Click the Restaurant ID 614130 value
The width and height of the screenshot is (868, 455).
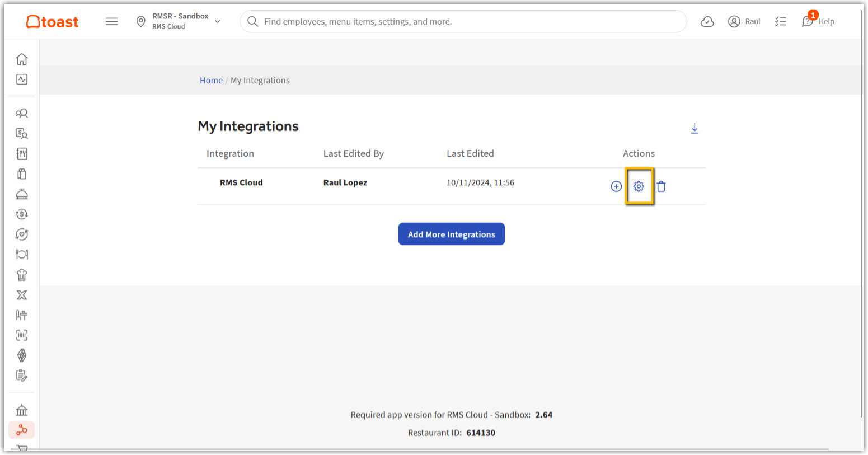[481, 433]
